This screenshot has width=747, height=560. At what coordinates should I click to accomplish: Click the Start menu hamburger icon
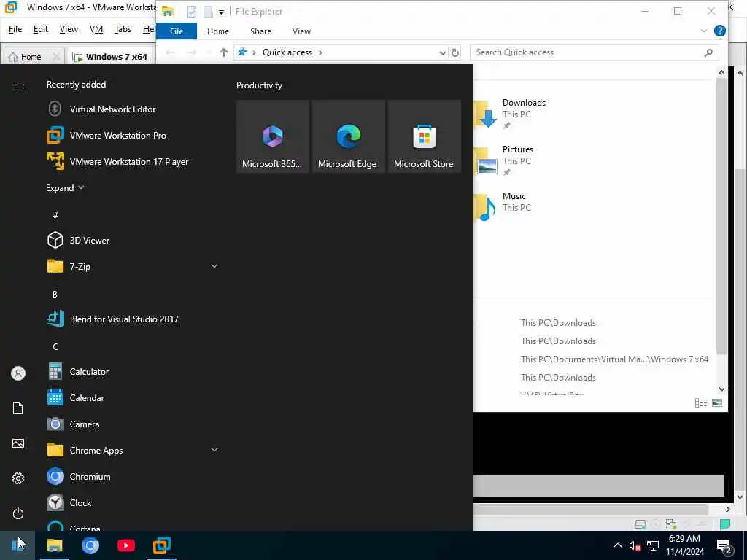click(18, 85)
